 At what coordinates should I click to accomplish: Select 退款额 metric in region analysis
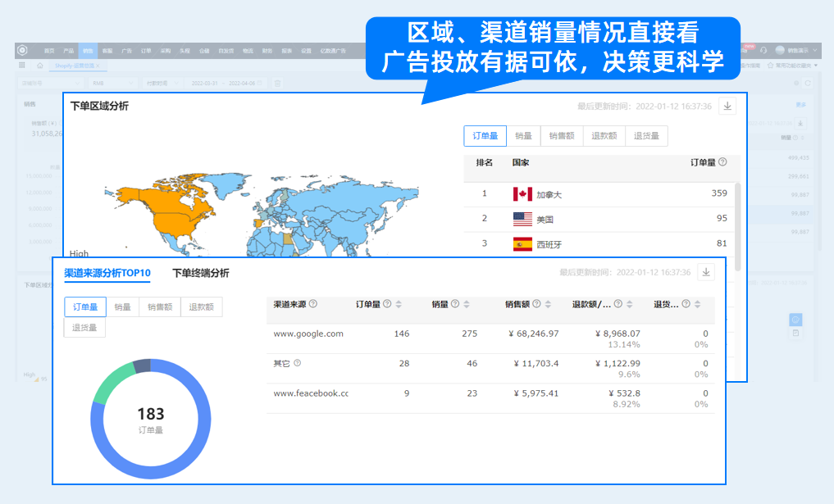click(x=604, y=136)
